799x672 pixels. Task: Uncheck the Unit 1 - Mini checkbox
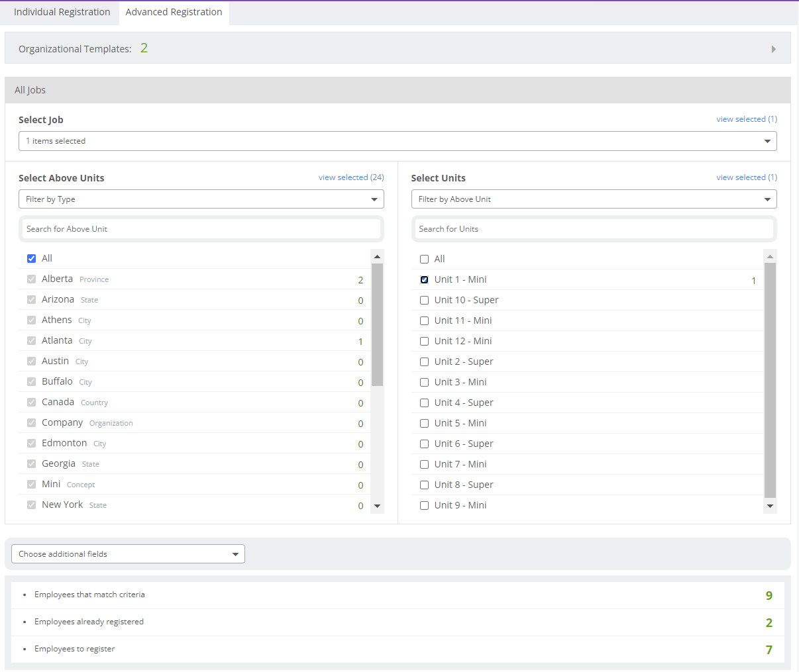coord(425,280)
